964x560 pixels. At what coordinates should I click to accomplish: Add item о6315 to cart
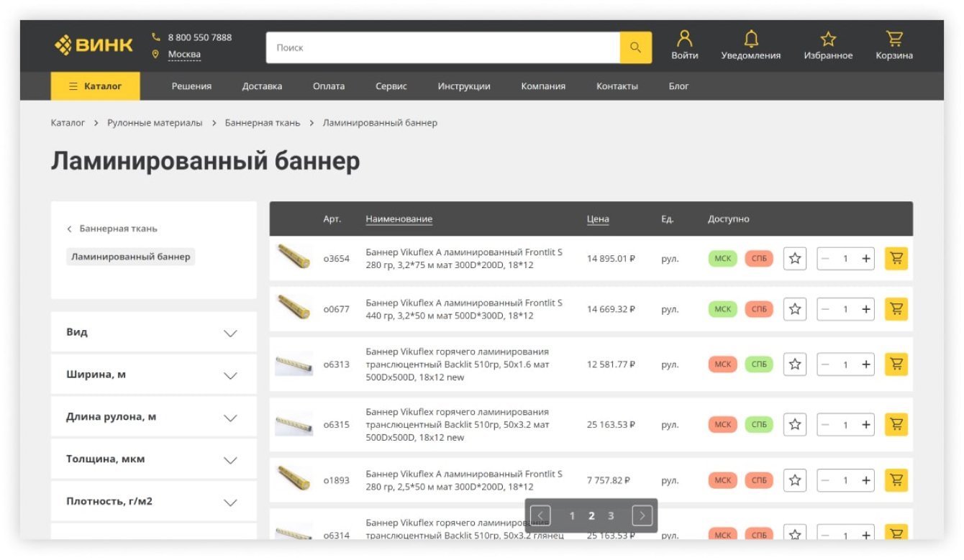click(896, 425)
